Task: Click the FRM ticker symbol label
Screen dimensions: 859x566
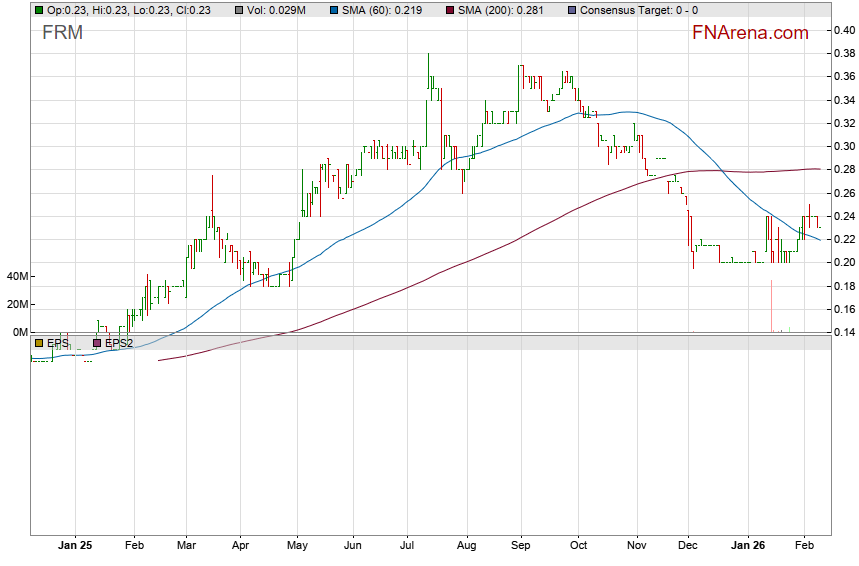Action: 62,33
